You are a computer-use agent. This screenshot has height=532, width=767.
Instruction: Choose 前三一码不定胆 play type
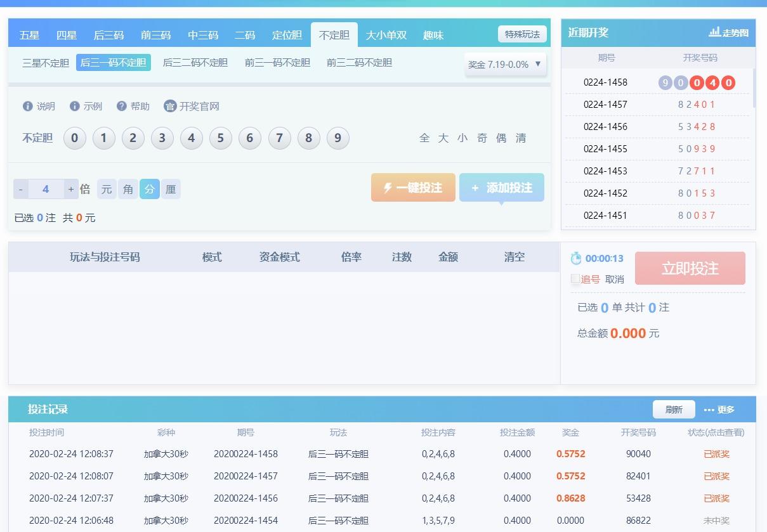pos(277,63)
